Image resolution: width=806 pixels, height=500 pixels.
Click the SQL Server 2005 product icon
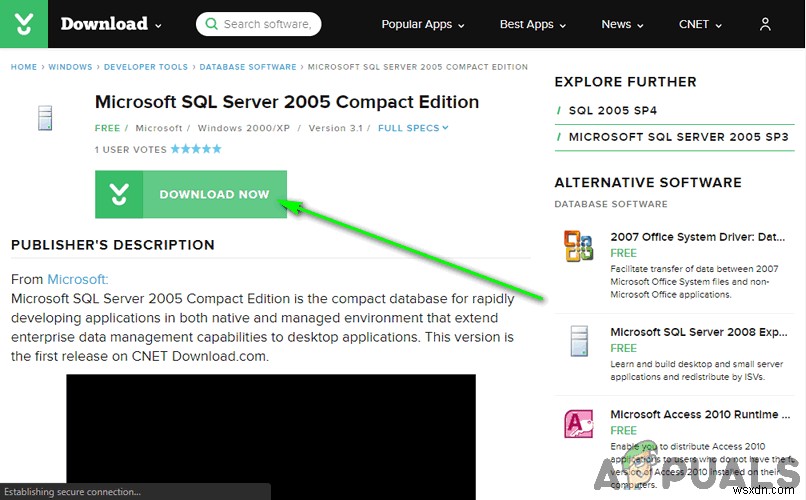coord(43,117)
